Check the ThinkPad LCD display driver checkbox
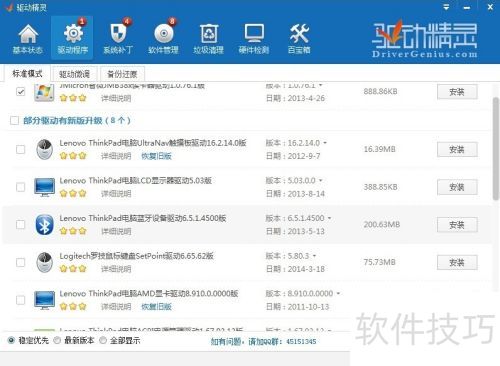 click(21, 187)
